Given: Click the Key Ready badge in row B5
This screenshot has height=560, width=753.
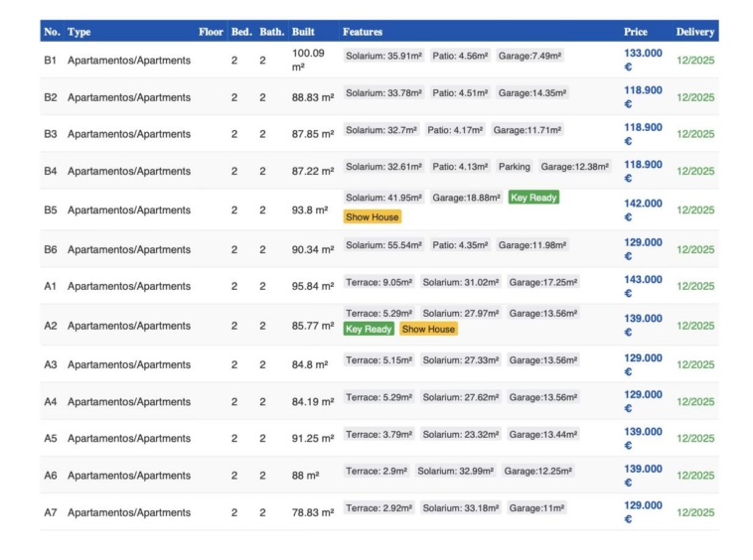Looking at the screenshot, I should (533, 198).
